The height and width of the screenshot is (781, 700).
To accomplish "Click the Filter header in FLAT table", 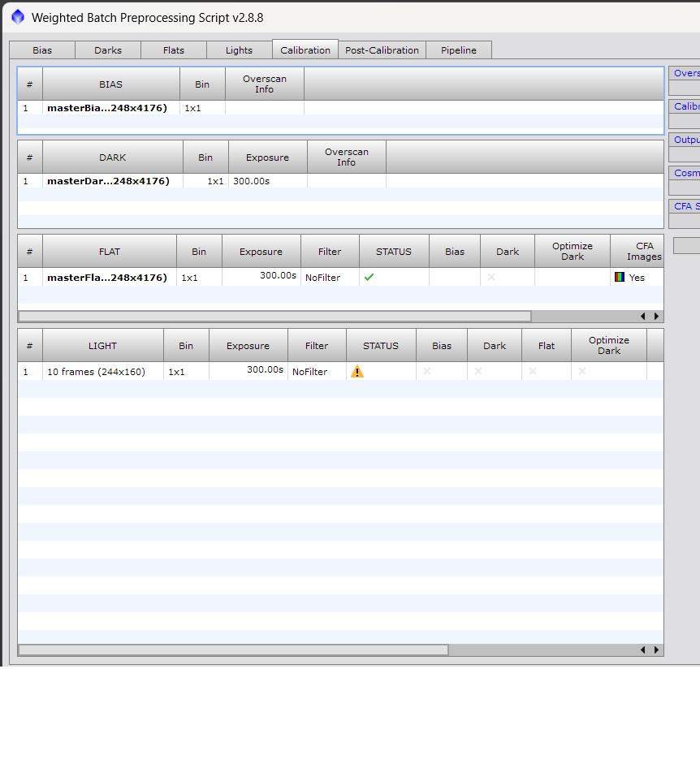I will pos(330,252).
